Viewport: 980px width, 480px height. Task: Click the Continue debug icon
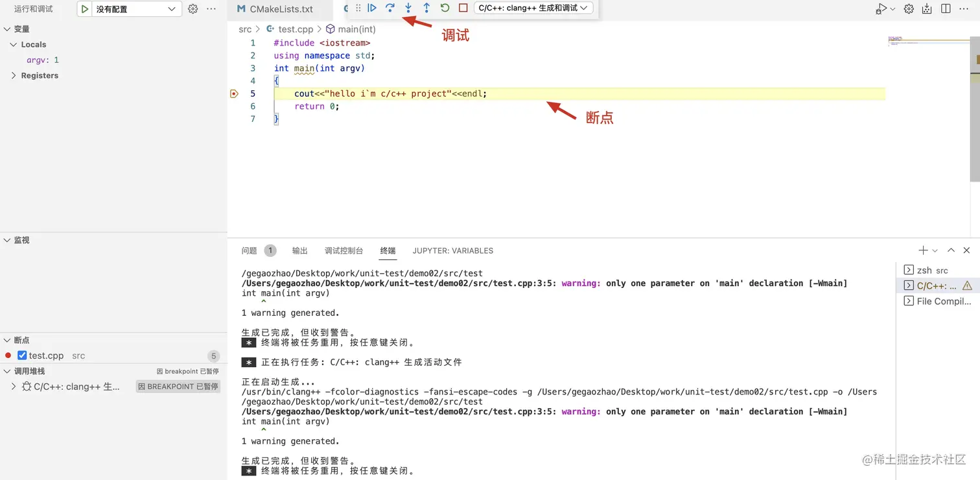click(x=372, y=8)
